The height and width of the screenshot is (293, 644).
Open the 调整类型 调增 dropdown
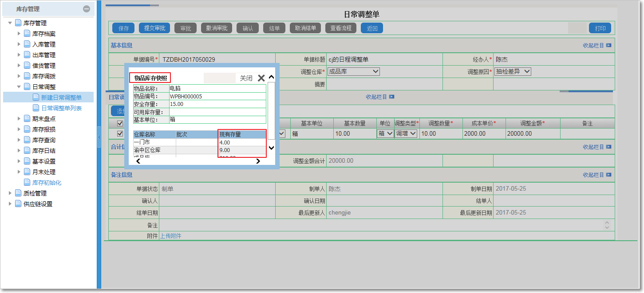pyautogui.click(x=406, y=133)
